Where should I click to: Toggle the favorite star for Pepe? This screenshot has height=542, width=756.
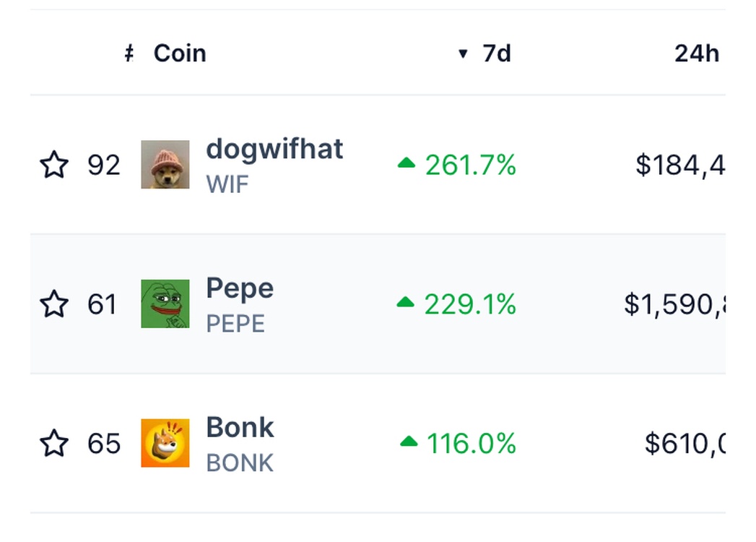[54, 304]
